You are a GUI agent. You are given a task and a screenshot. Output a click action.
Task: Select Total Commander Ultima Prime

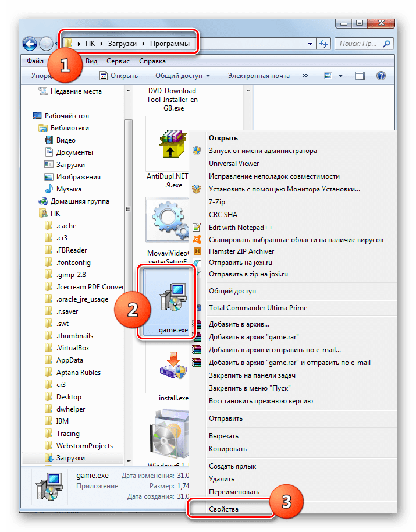(258, 308)
